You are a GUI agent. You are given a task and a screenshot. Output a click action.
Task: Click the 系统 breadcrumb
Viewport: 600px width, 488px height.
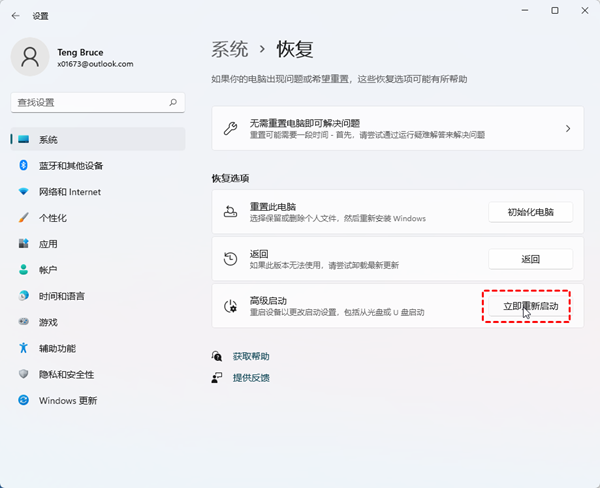(230, 49)
